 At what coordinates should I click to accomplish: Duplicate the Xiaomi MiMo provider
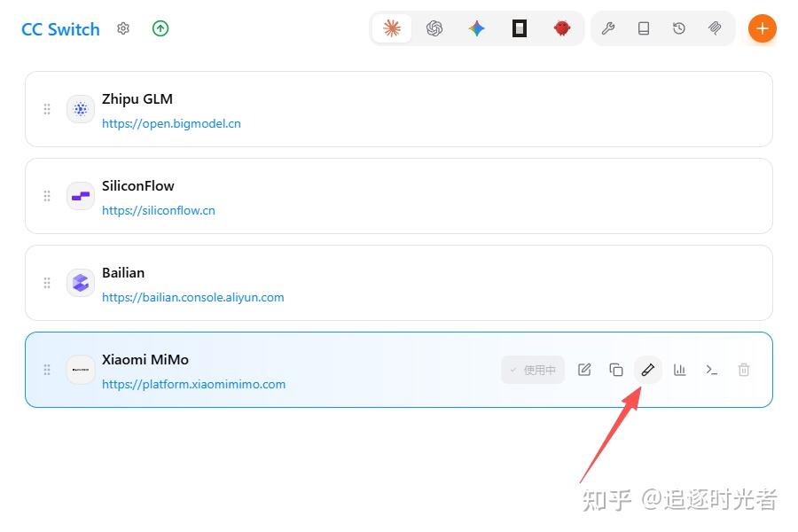pos(616,370)
